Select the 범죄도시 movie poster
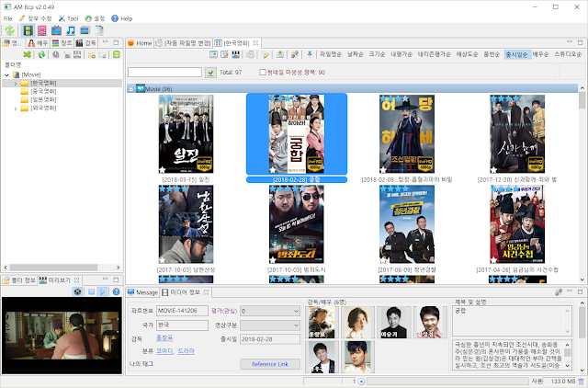The image size is (588, 388). (x=296, y=224)
